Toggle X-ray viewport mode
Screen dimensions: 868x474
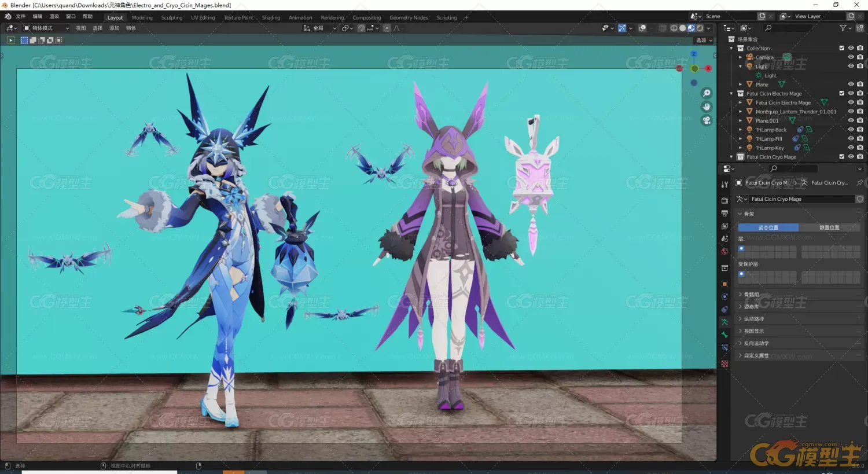click(x=663, y=28)
